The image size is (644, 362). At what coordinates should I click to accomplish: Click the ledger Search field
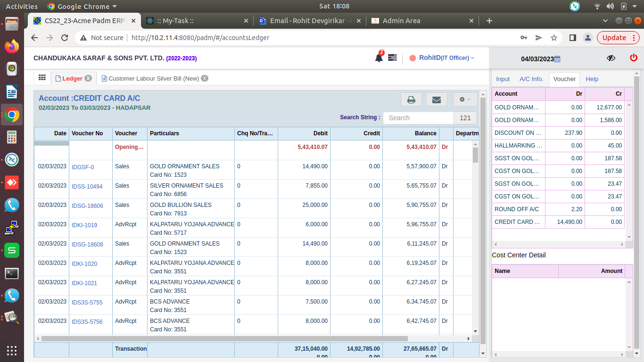(x=418, y=118)
